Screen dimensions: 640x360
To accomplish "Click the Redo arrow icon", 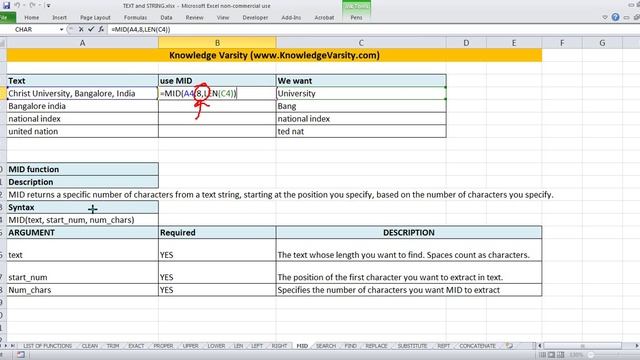I will pyautogui.click(x=33, y=6).
